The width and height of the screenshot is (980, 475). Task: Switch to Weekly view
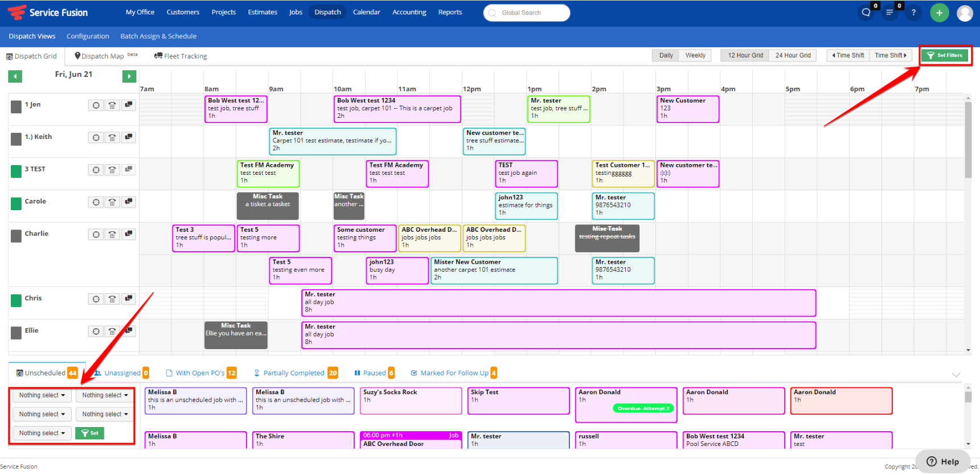point(695,55)
